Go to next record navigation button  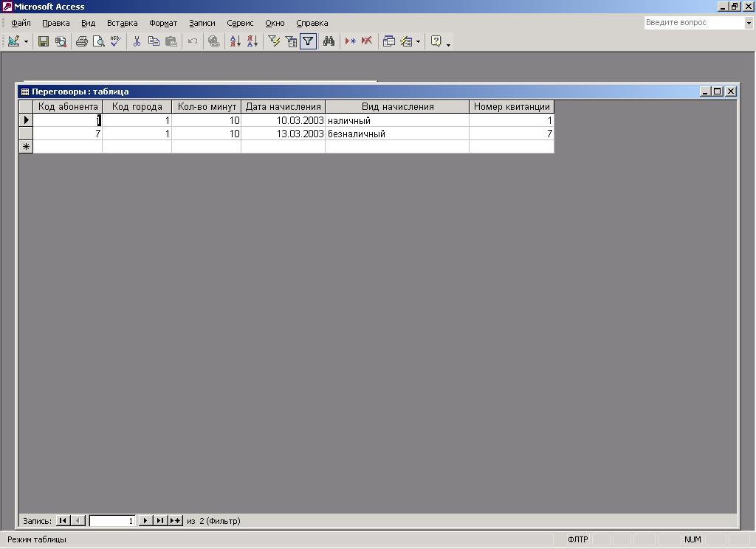click(x=145, y=520)
